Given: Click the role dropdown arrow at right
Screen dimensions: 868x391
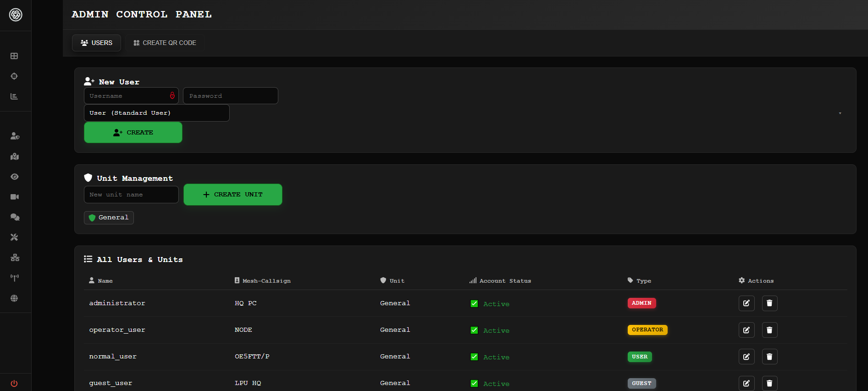Looking at the screenshot, I should 840,113.
